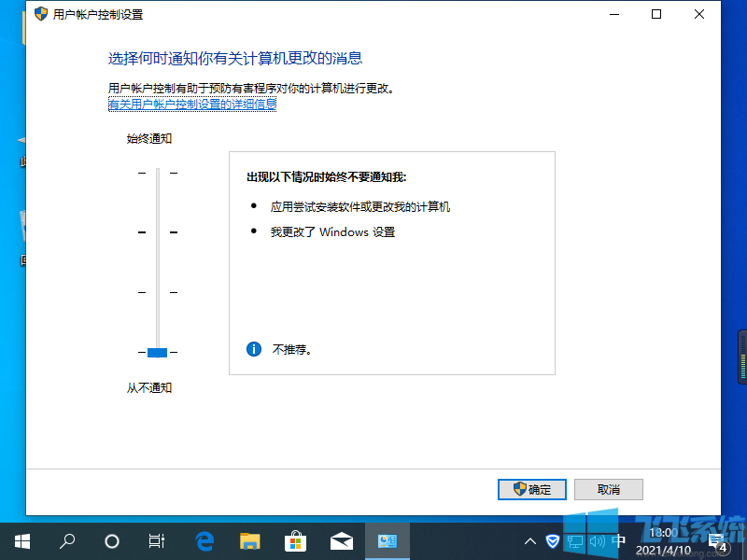Click Cortana's circle icon on the taskbar
Image resolution: width=747 pixels, height=560 pixels.
coord(111,540)
